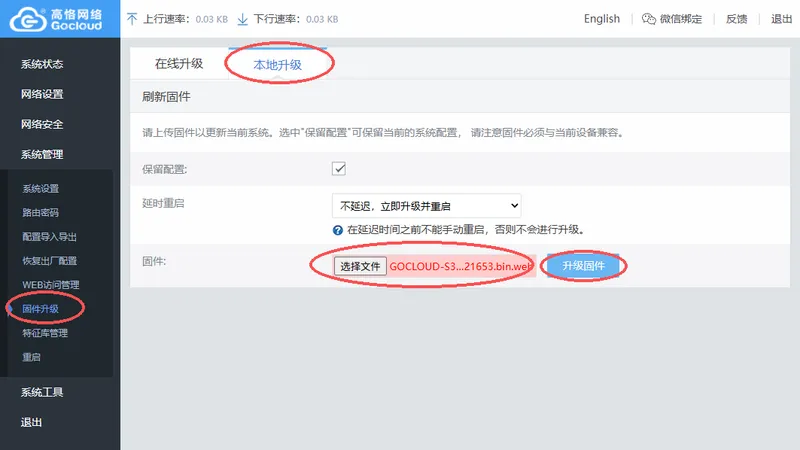Screen dimensions: 800x450
Task: Open 系统工具 in the sidebar
Action: coord(42,392)
